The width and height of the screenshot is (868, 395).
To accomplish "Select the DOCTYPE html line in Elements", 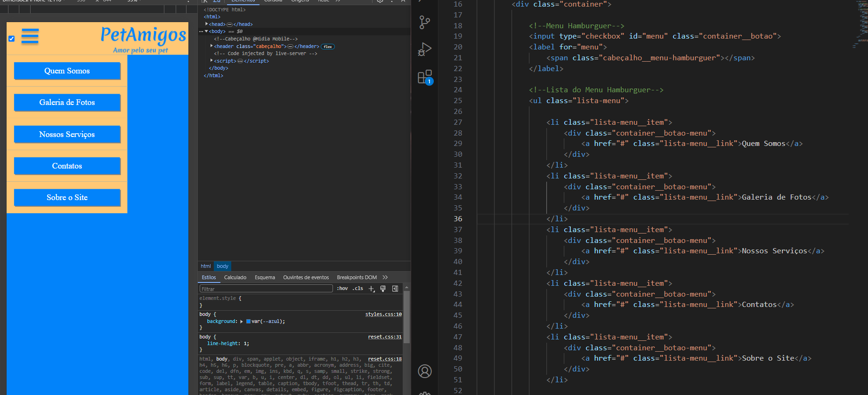I will pos(224,9).
